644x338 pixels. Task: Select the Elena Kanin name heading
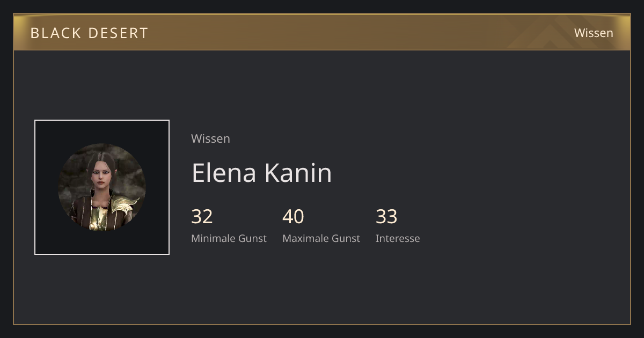click(x=262, y=173)
